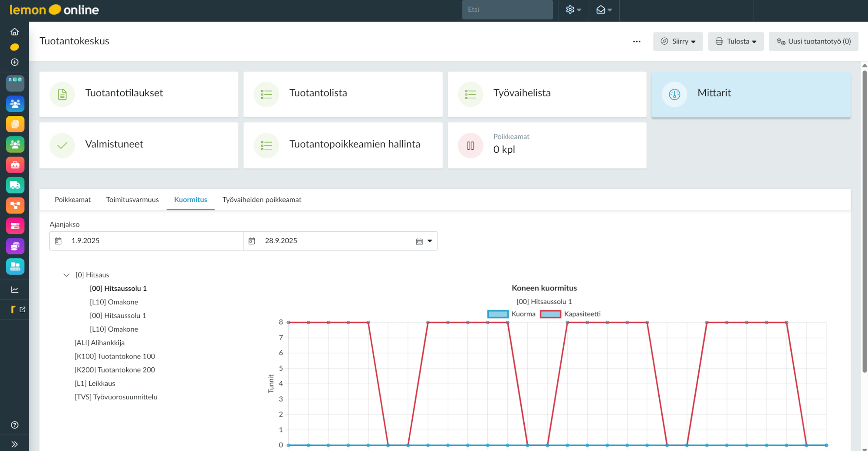
Task: Open the date range picker dropdown
Action: [429, 240]
